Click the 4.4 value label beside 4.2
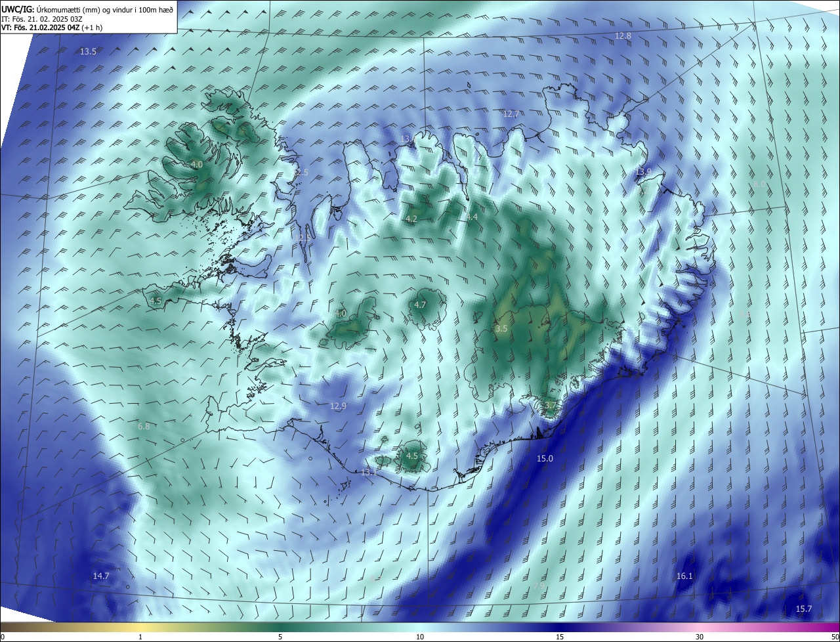 pyautogui.click(x=472, y=217)
